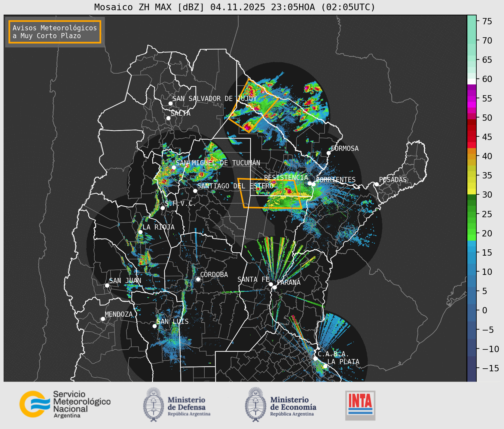Click the CÓRDOBA label text
Screen dimensions: 504x429
pos(214,275)
